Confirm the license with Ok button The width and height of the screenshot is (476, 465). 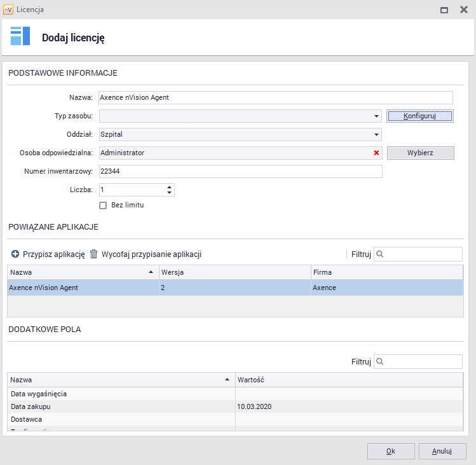pyautogui.click(x=391, y=451)
